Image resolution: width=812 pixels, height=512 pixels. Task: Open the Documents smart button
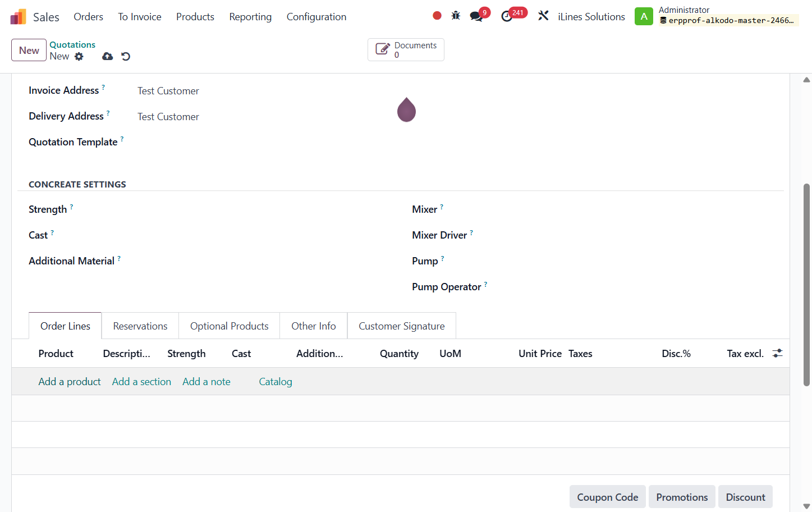pos(406,49)
